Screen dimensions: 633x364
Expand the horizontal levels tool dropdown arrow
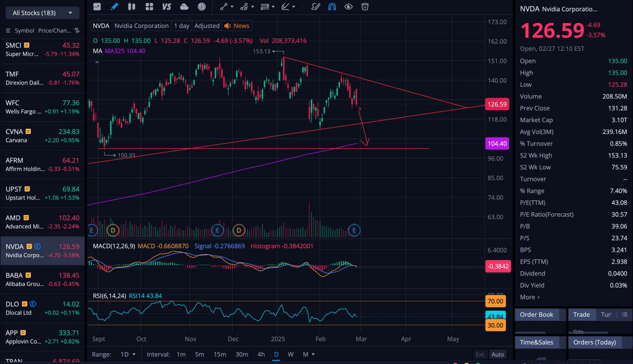tap(273, 7)
